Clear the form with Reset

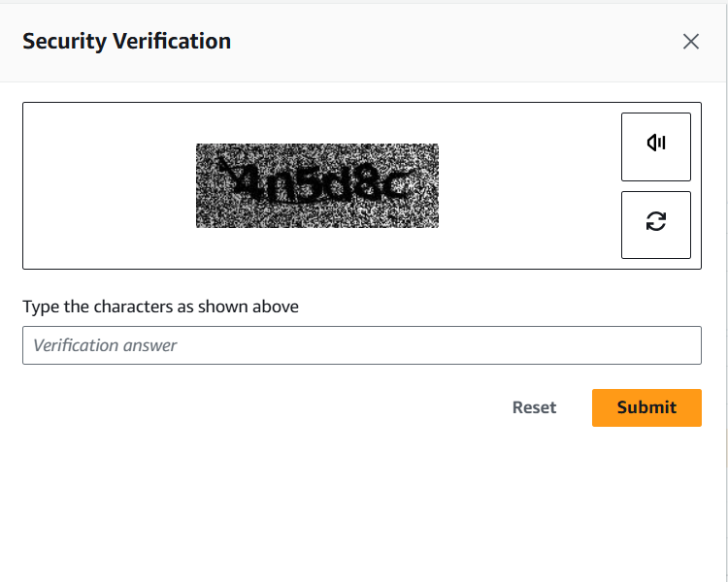click(534, 407)
